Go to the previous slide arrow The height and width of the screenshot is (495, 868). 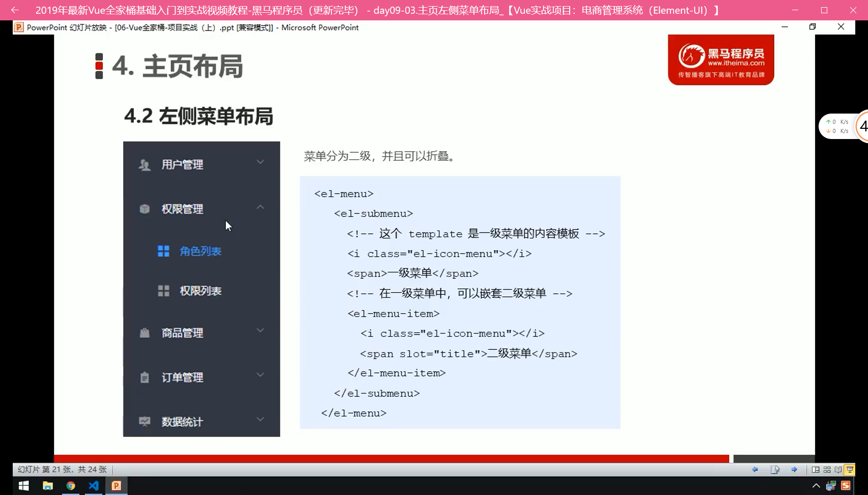[x=755, y=470]
